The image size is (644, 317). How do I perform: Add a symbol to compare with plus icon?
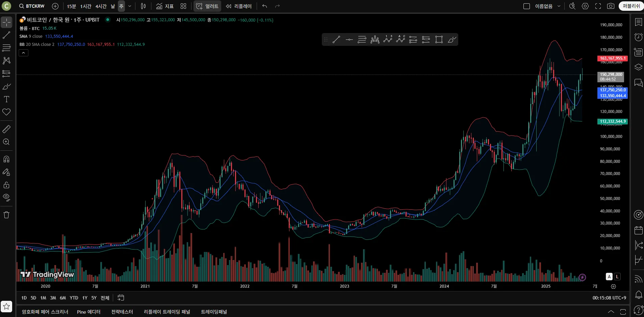[x=55, y=6]
